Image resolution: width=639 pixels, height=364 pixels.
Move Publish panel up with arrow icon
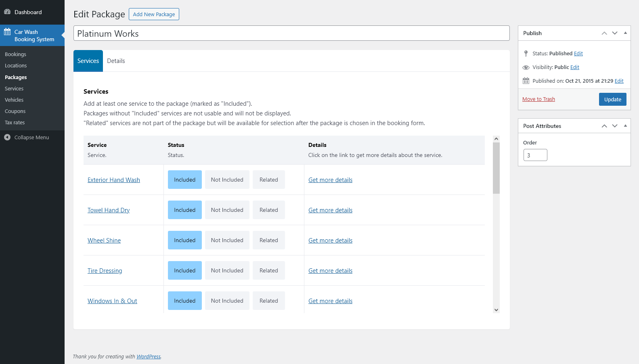point(604,33)
